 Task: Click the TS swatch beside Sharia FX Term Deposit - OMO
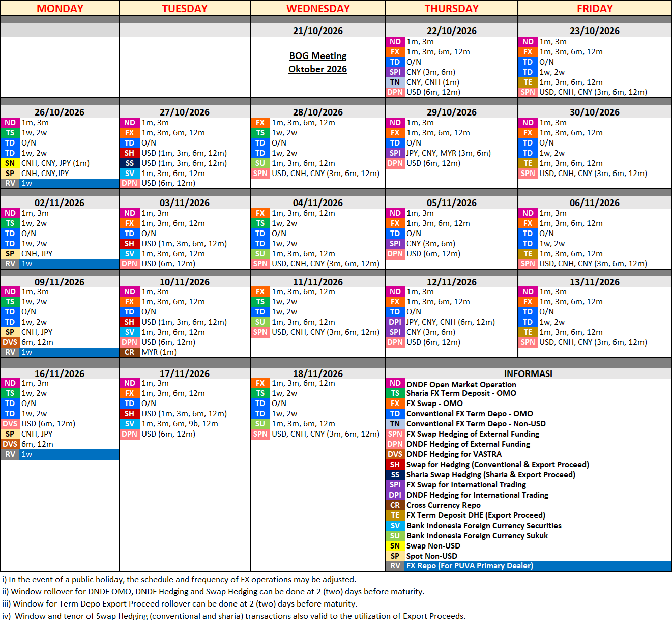point(395,393)
